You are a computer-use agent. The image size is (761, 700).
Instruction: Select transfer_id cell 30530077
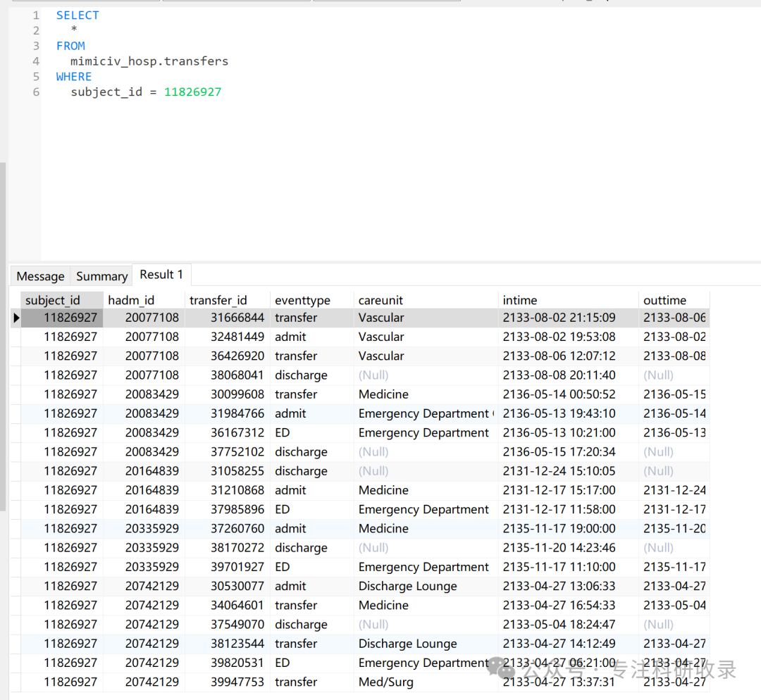tap(227, 586)
